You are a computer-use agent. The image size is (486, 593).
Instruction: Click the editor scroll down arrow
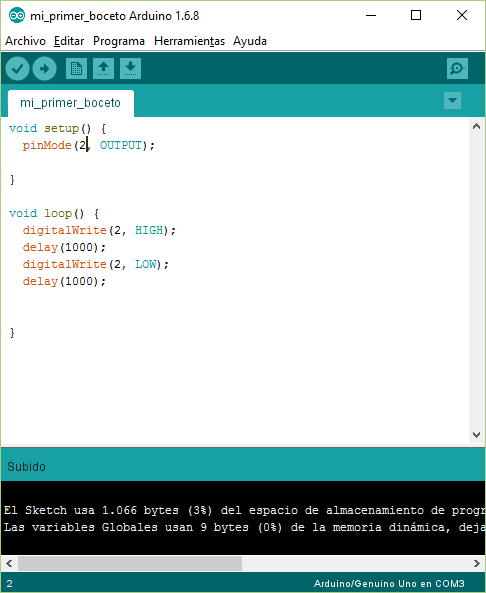(x=477, y=435)
